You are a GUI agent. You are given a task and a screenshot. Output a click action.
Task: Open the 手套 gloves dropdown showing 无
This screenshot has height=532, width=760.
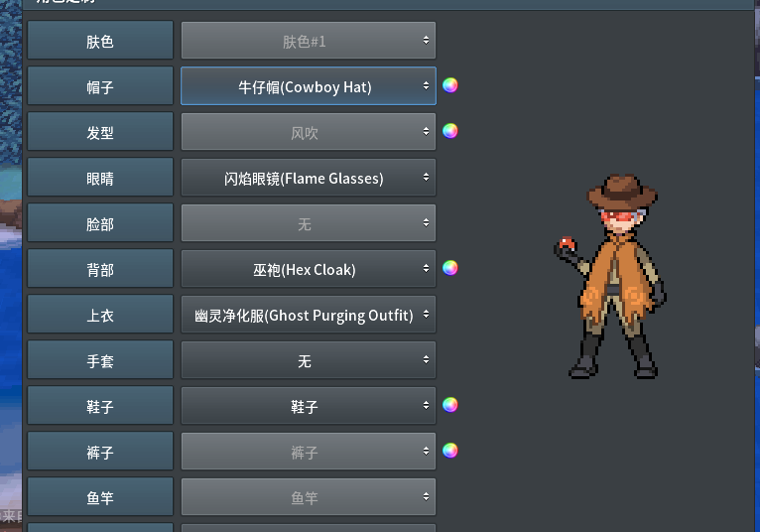point(309,360)
